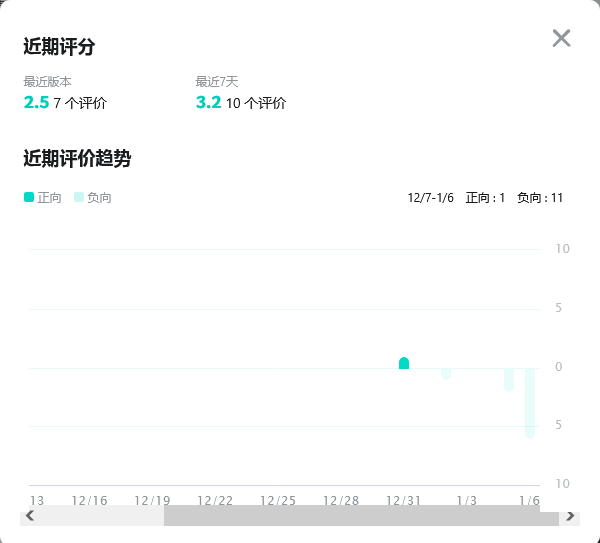Click the 12/7-1/6 date range label
600x543 pixels.
pos(431,198)
